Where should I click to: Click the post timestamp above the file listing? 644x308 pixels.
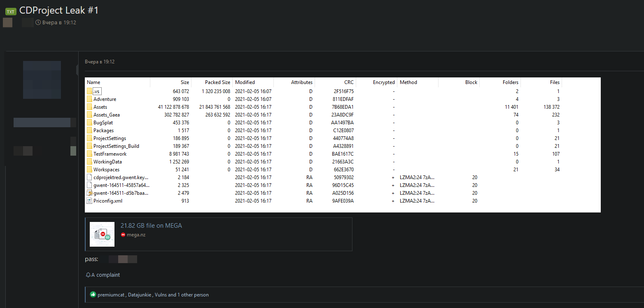click(100, 62)
